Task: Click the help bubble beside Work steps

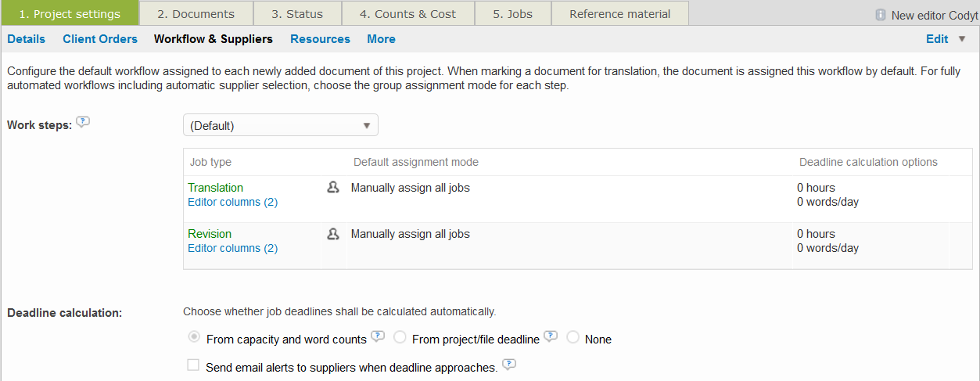Action: 83,122
